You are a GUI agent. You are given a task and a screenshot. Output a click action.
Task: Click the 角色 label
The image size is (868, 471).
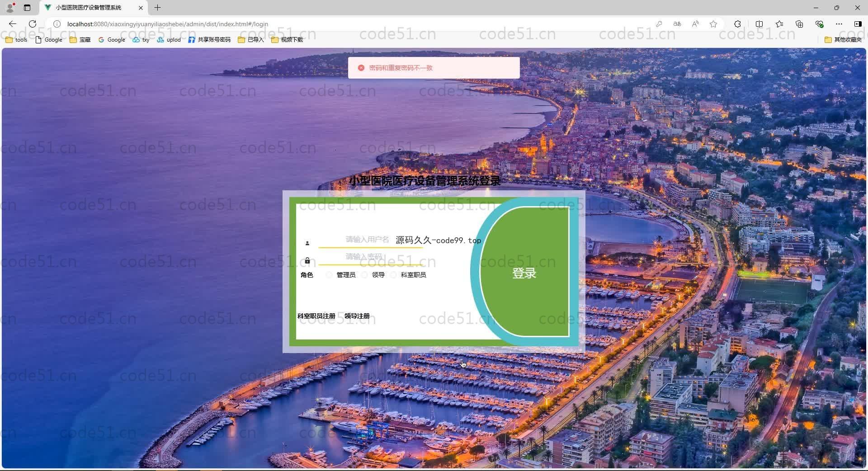[307, 275]
